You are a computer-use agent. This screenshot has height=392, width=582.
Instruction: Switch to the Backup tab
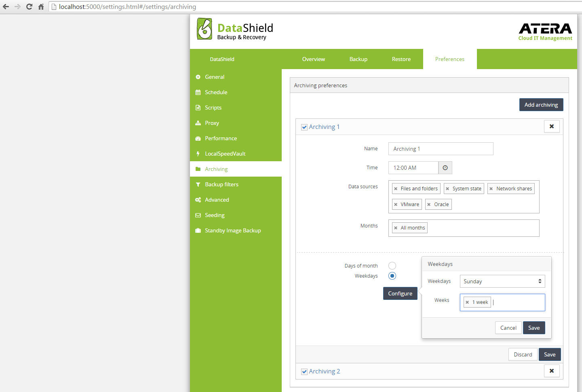pos(358,59)
